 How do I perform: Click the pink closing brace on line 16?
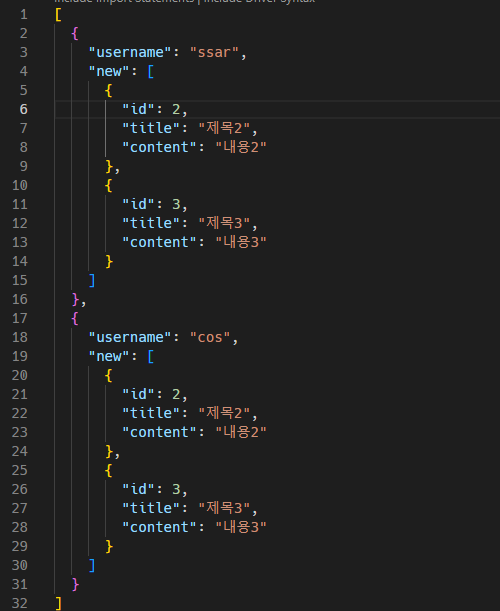[76, 300]
